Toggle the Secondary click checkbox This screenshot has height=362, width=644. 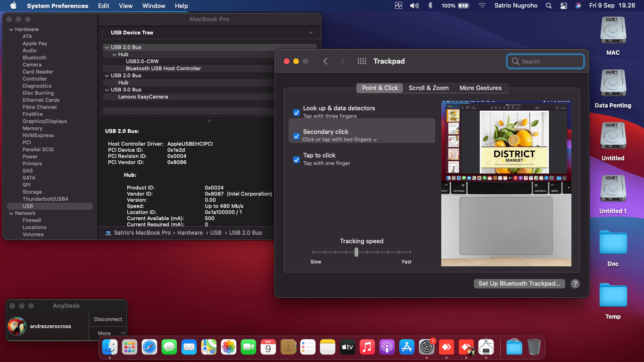[x=297, y=136]
